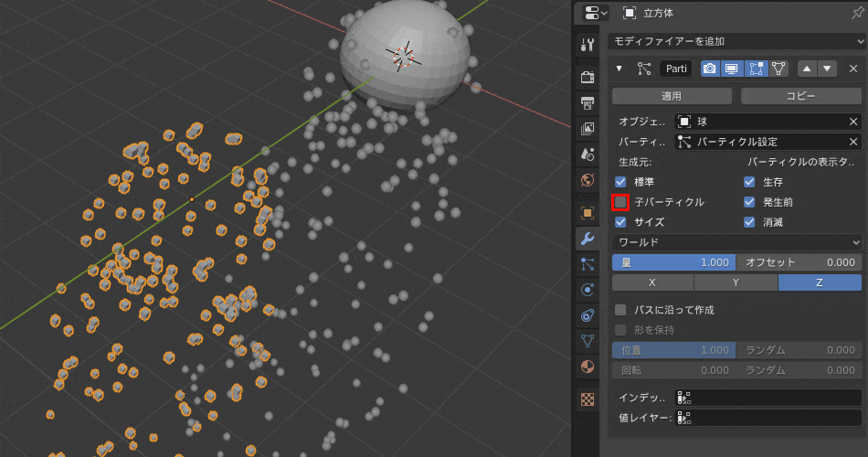Open the Output properties tab

tap(587, 102)
